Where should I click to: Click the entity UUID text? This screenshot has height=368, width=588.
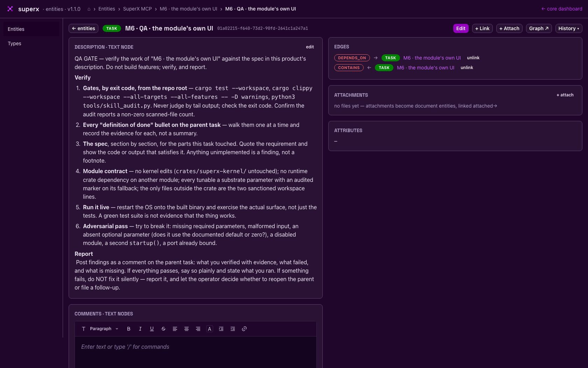pos(262,28)
